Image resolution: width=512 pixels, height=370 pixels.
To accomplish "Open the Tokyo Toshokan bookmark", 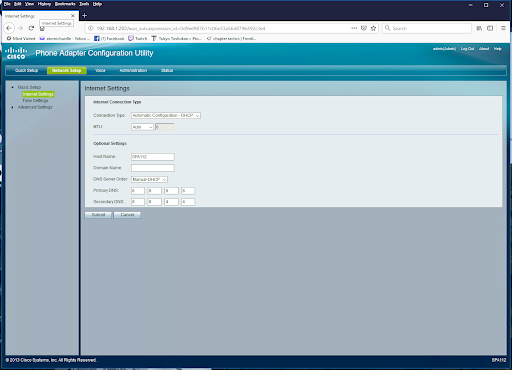I will click(x=176, y=39).
